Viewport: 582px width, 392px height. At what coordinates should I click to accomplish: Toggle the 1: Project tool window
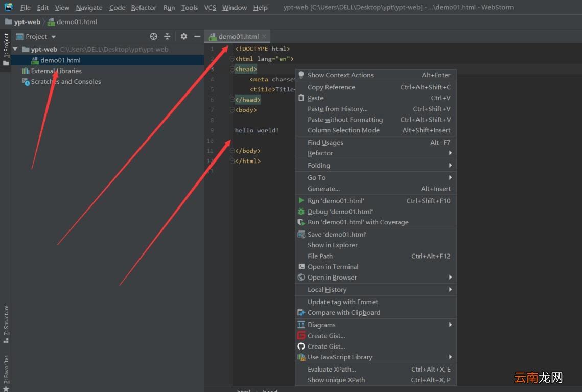[6, 49]
